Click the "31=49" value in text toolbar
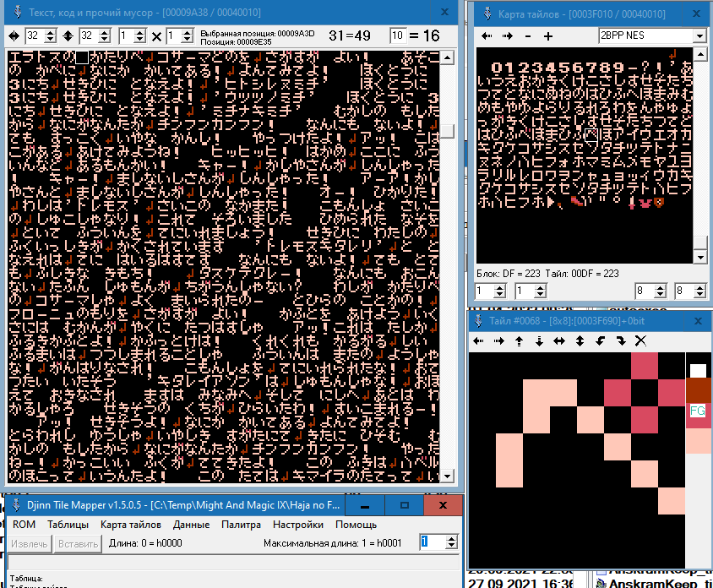Viewport: 713px width, 588px height. 350,35
